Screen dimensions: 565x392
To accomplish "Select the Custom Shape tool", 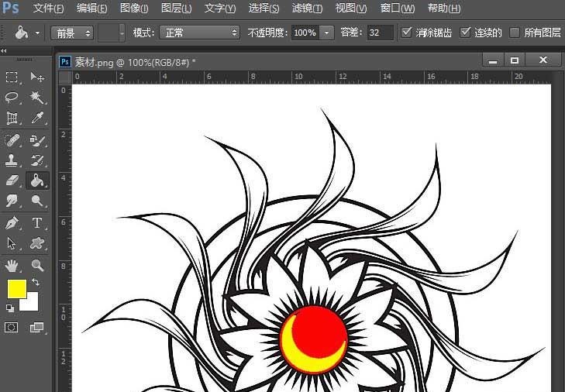I will click(x=37, y=243).
